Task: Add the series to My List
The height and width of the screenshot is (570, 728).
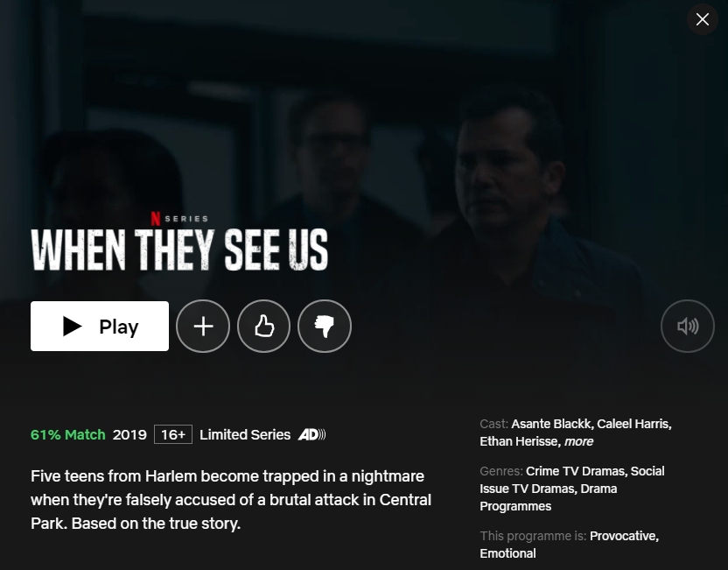Action: click(x=203, y=326)
